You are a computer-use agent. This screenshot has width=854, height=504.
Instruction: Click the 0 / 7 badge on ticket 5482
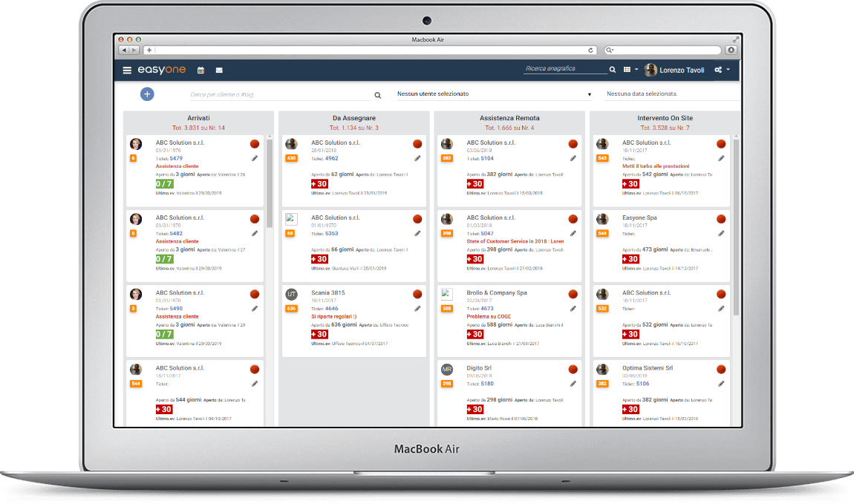(x=164, y=259)
